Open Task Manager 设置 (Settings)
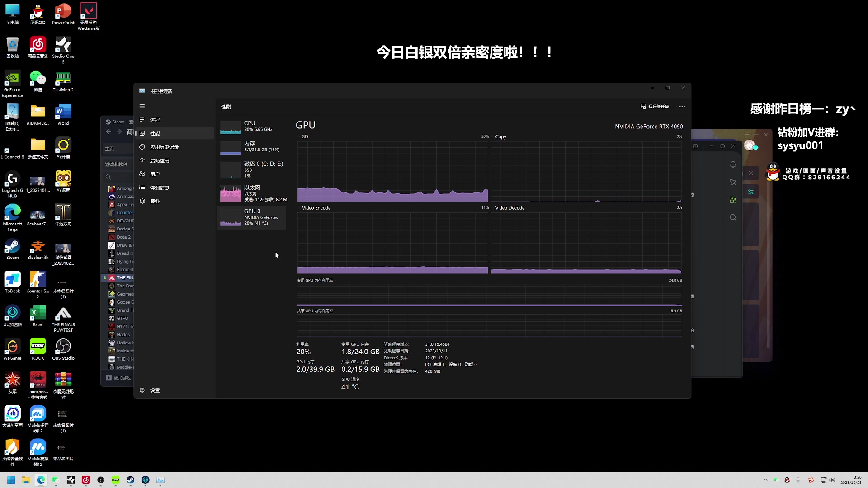868x488 pixels. click(174, 390)
